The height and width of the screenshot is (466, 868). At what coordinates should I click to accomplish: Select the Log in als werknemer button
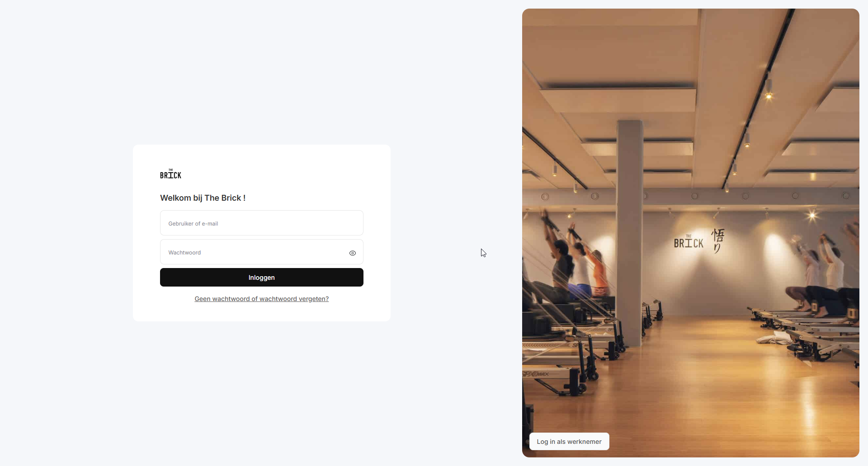(x=569, y=442)
